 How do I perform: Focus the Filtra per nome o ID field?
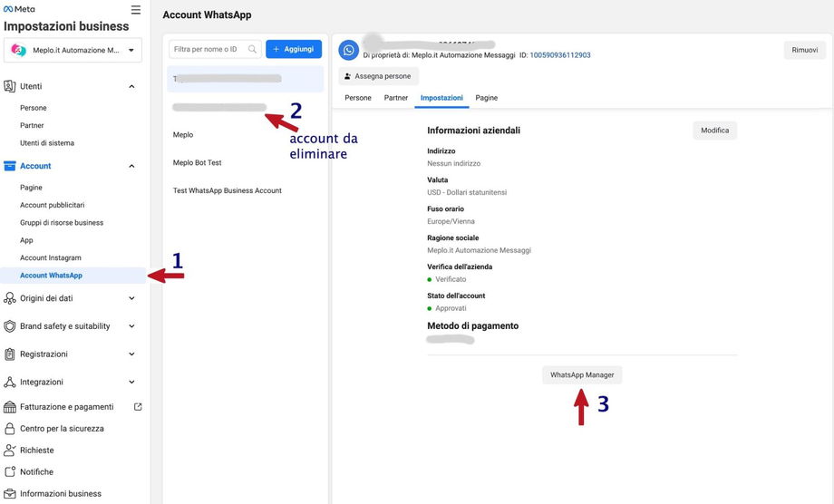click(x=215, y=49)
